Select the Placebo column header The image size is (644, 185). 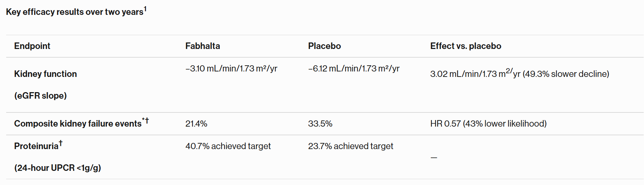pyautogui.click(x=324, y=46)
